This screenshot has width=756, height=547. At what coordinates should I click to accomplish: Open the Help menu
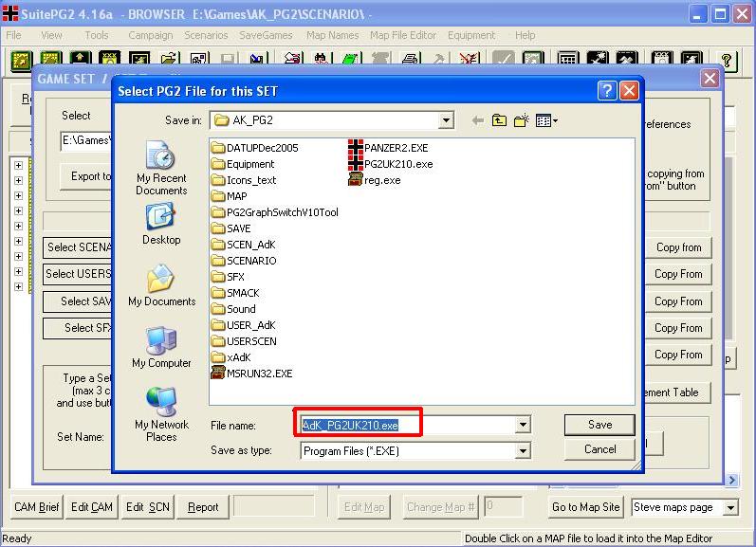click(526, 35)
